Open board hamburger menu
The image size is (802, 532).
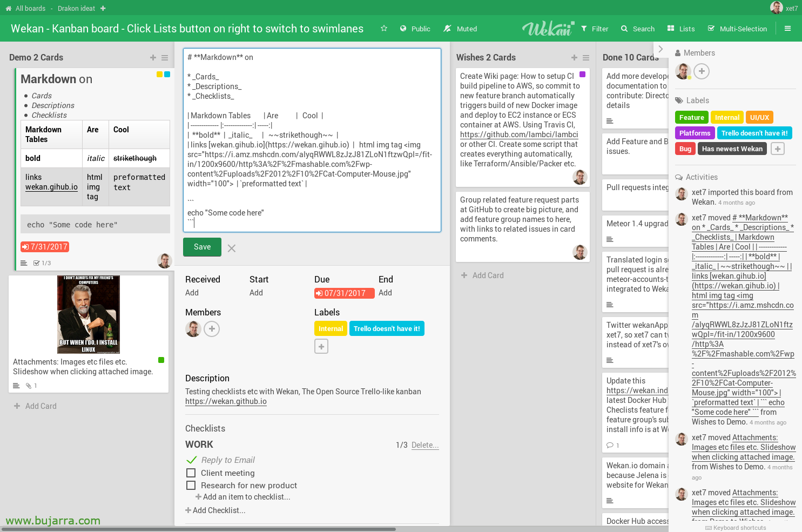787,29
